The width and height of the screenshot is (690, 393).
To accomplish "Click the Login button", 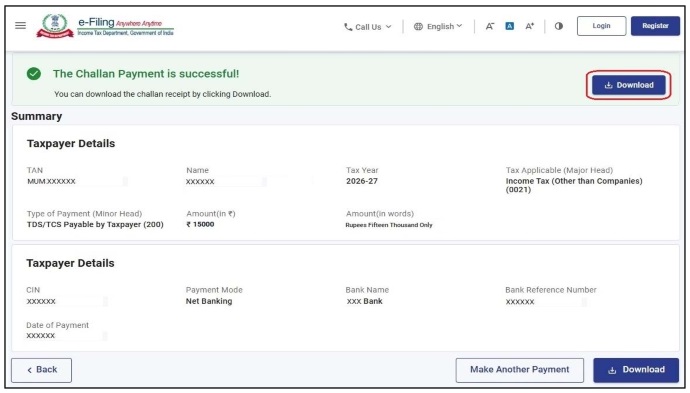I will click(x=601, y=26).
